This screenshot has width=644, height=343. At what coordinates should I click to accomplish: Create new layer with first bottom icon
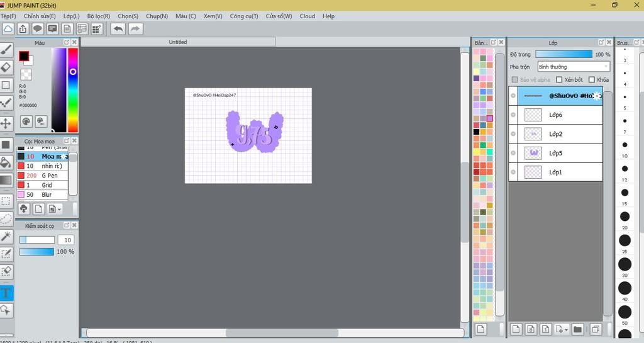(x=516, y=329)
